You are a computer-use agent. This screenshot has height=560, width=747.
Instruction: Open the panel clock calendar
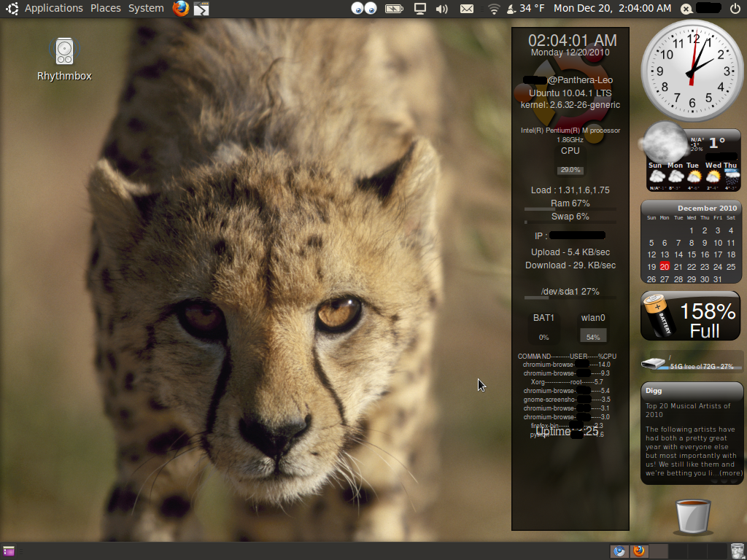click(x=612, y=8)
